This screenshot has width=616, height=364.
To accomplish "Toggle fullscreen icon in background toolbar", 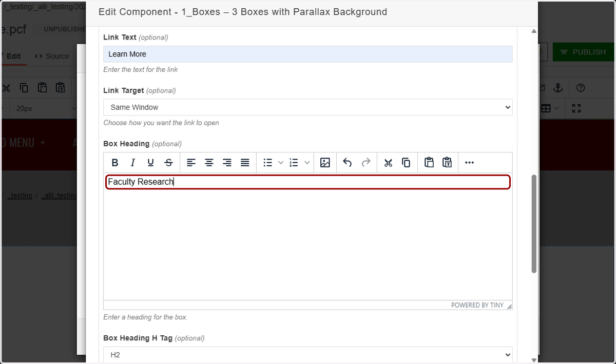I will (x=576, y=108).
